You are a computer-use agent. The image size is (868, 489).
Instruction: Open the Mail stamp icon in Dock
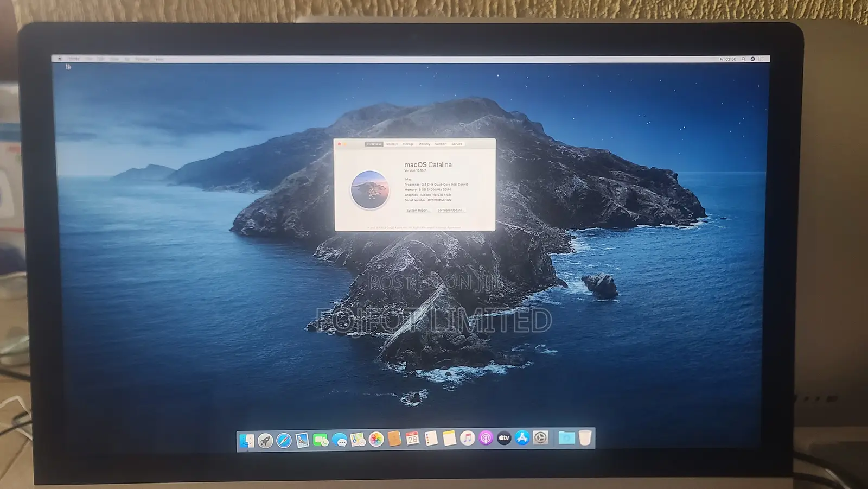(x=302, y=440)
